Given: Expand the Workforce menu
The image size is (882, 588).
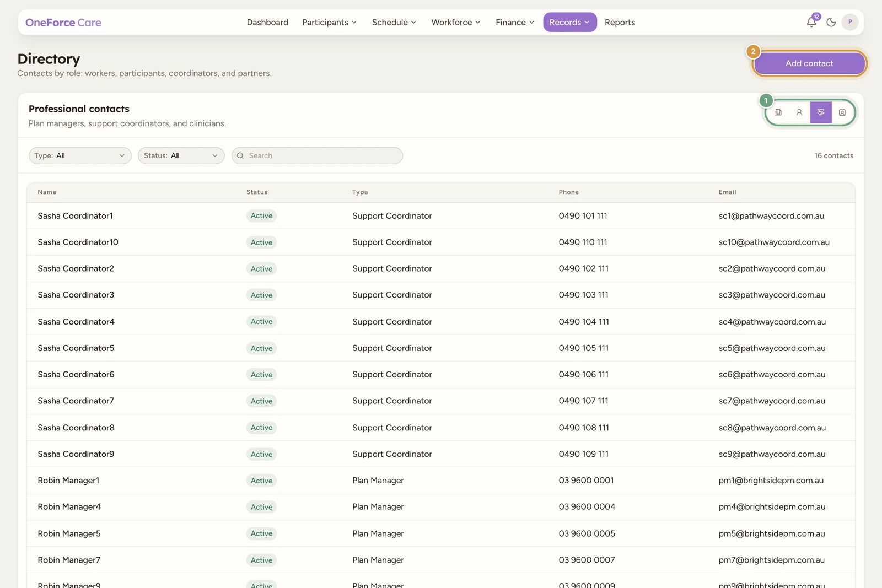Looking at the screenshot, I should point(456,22).
